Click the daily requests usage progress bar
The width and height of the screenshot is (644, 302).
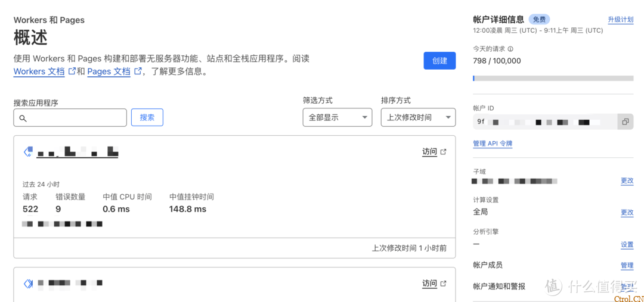[x=553, y=78]
